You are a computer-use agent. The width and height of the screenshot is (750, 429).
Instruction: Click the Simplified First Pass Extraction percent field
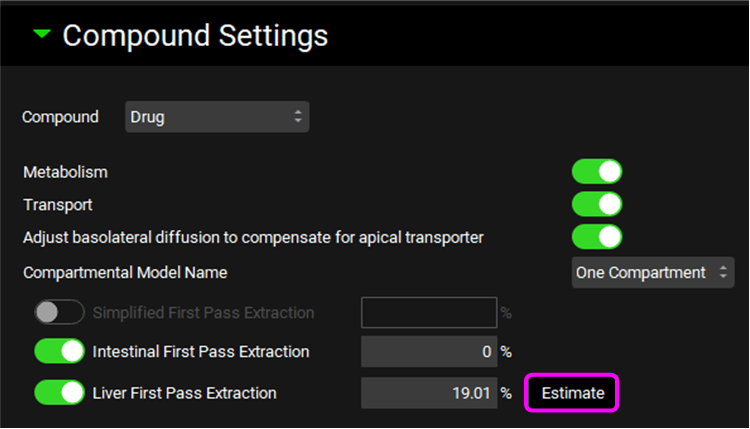click(428, 313)
